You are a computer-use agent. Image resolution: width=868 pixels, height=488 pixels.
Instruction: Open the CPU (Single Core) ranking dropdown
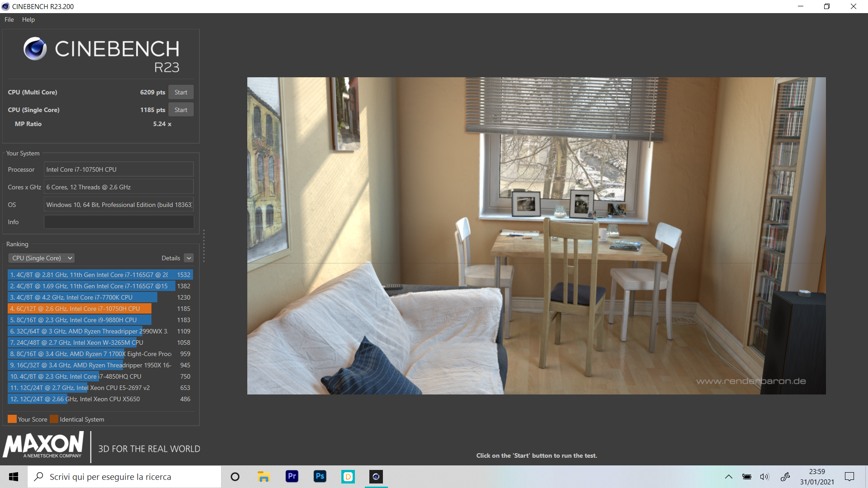coord(42,258)
